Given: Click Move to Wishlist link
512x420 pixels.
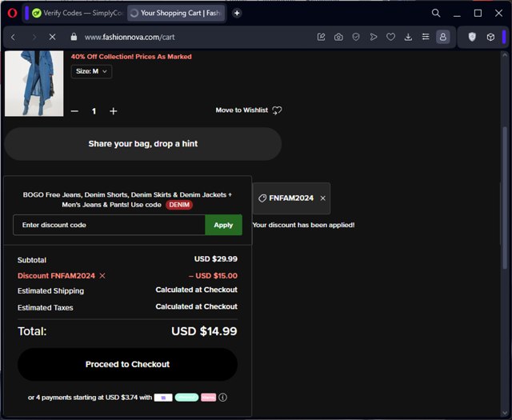Looking at the screenshot, I should pos(242,110).
